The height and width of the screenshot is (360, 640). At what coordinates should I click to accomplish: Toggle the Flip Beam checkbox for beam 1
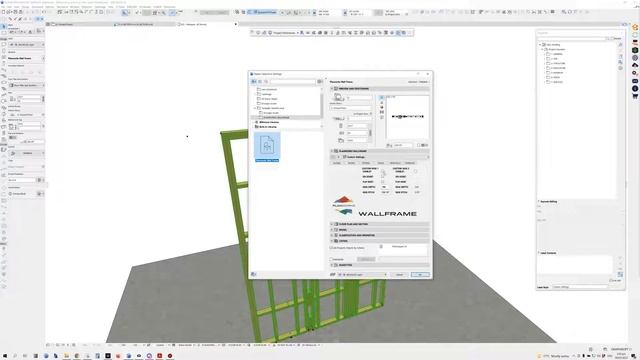383,182
